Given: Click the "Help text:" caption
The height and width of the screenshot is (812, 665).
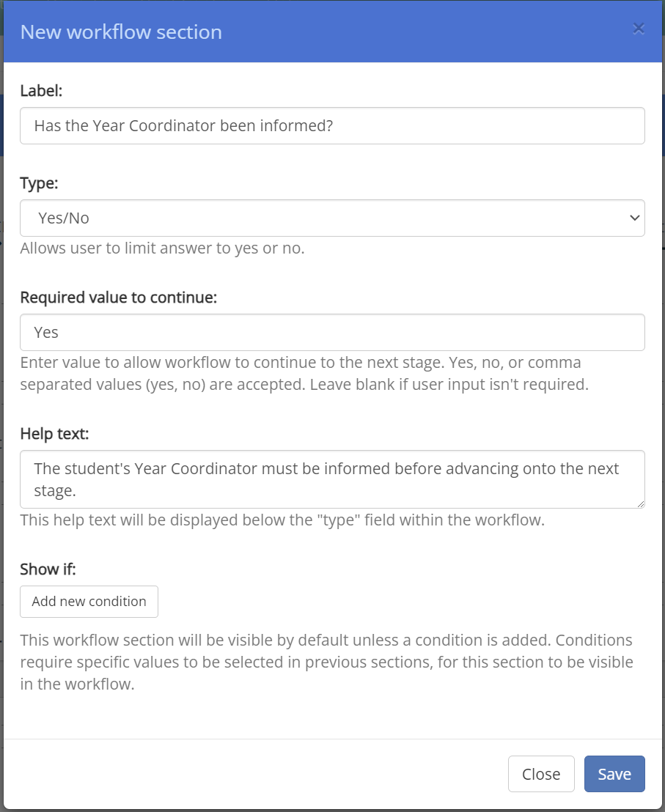Looking at the screenshot, I should tap(54, 433).
